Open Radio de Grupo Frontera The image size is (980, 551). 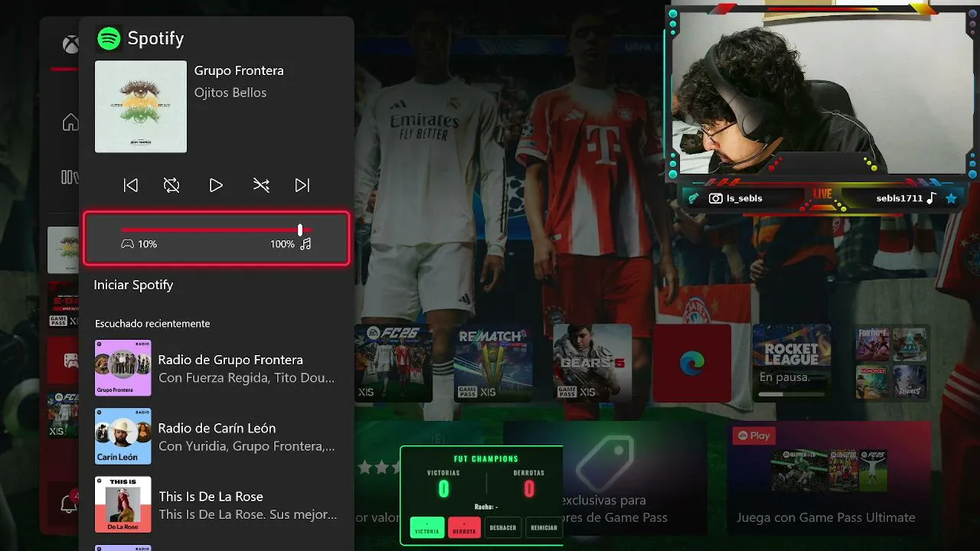[x=217, y=368]
